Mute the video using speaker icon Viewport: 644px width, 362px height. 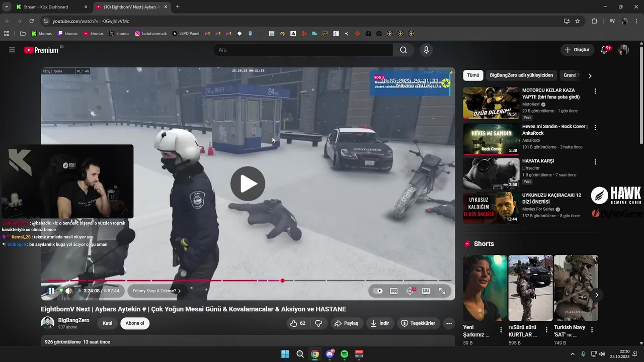pos(69,291)
